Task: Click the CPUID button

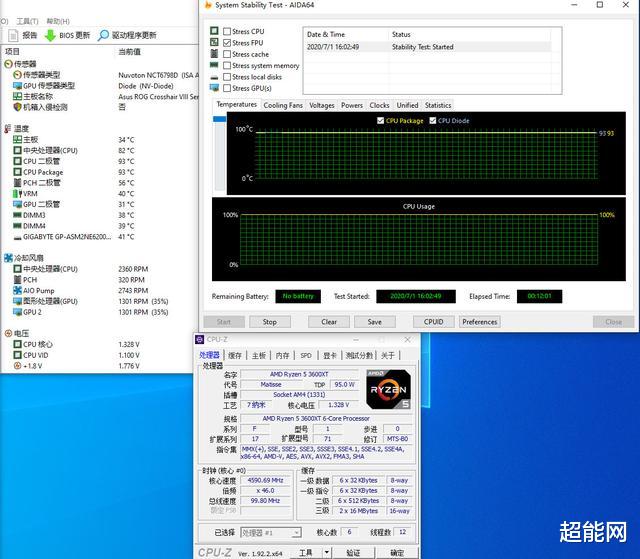Action: [x=433, y=322]
